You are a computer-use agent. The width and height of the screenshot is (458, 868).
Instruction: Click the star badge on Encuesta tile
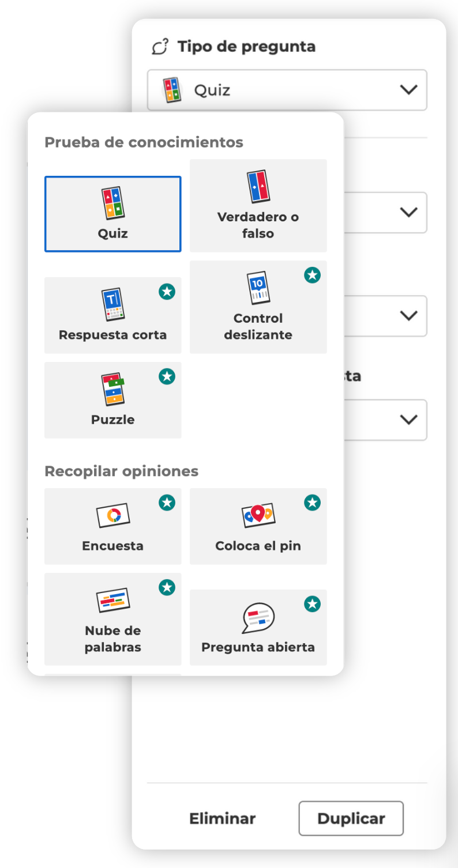167,503
